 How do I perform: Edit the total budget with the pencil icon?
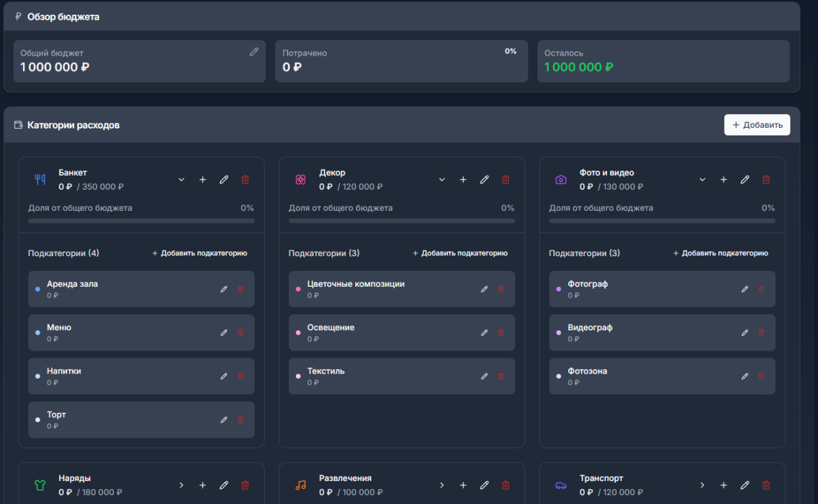254,52
